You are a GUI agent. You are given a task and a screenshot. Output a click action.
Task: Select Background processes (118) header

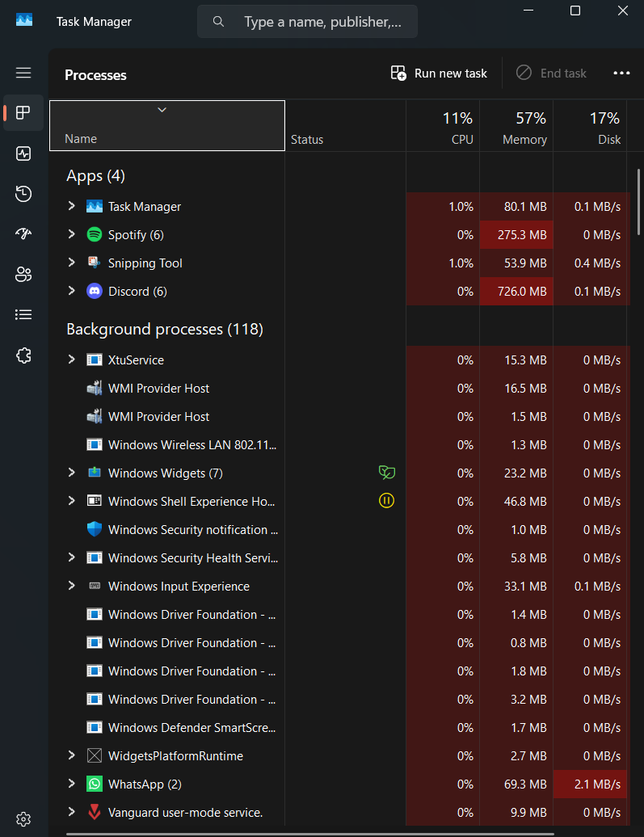(165, 329)
